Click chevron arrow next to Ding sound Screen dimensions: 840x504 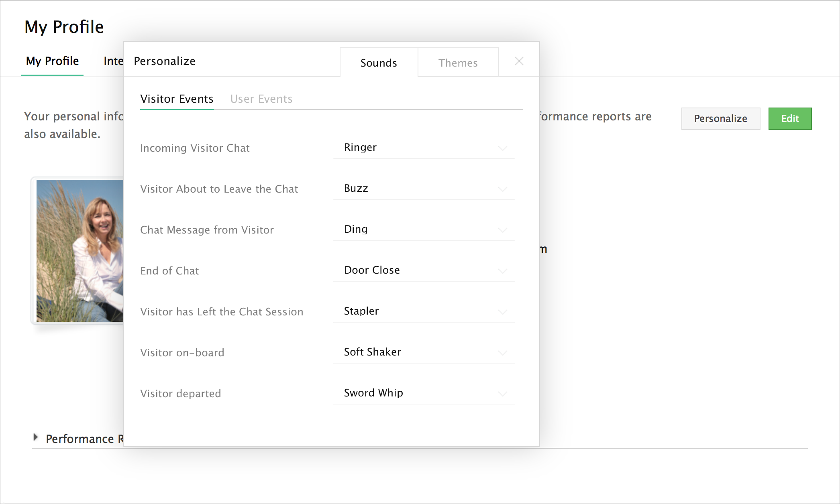tap(502, 230)
